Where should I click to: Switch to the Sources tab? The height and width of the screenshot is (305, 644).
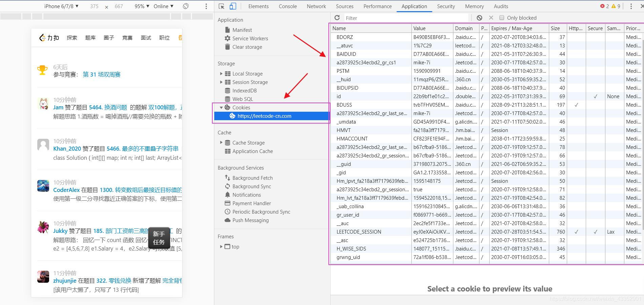[x=345, y=6]
